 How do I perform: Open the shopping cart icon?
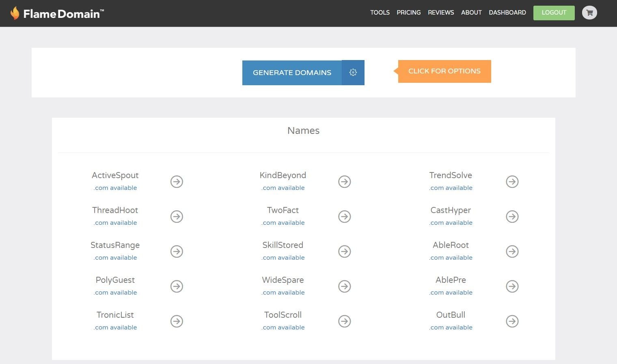(x=589, y=13)
